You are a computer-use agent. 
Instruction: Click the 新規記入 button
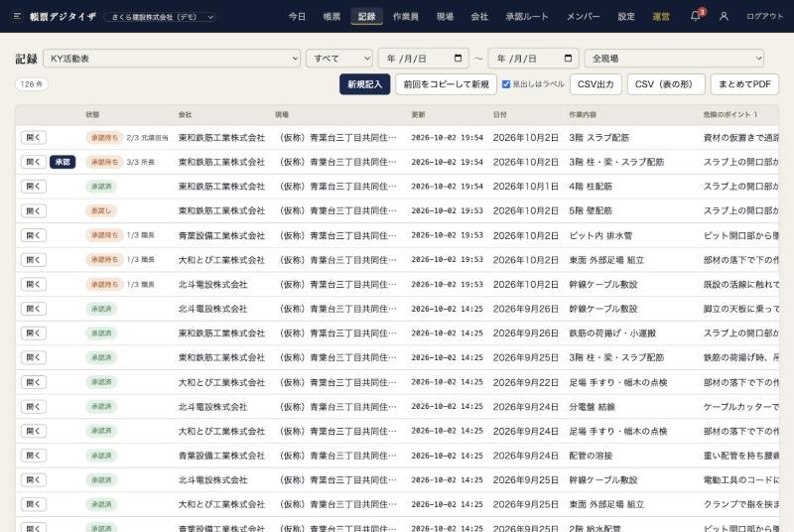(x=364, y=84)
